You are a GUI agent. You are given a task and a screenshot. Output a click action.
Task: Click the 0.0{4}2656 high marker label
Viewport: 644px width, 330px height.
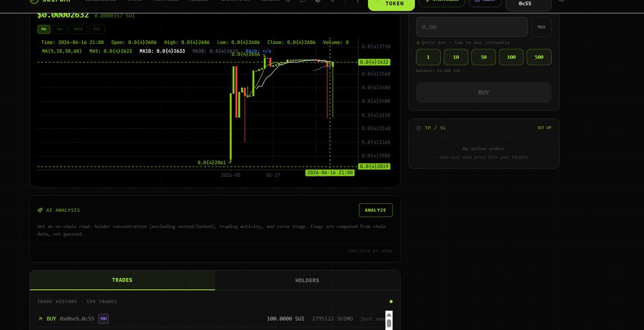[246, 54]
